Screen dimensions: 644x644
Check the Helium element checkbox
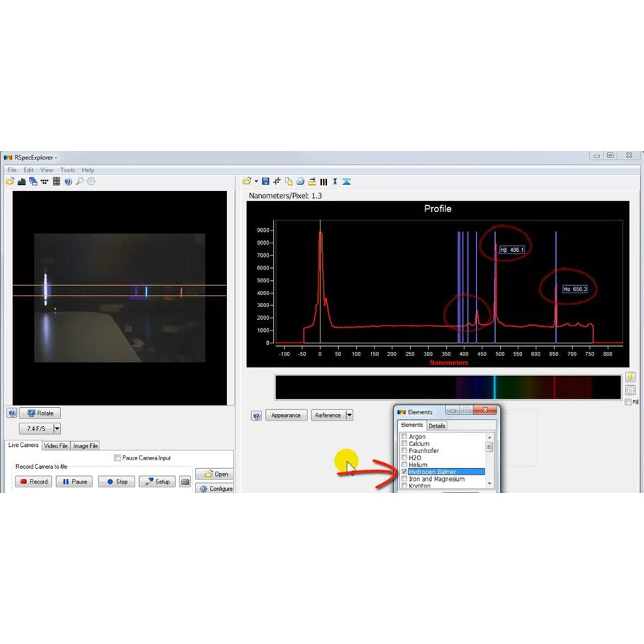tap(404, 465)
